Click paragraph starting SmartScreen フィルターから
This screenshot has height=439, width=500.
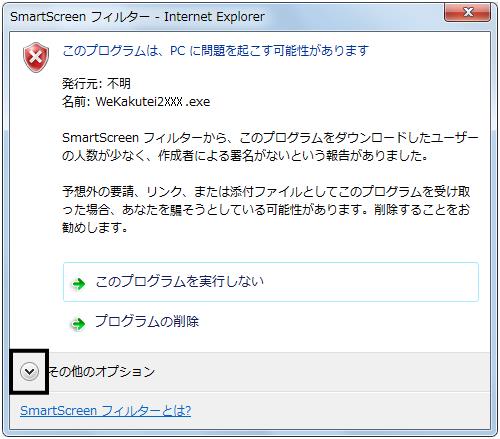(270, 147)
